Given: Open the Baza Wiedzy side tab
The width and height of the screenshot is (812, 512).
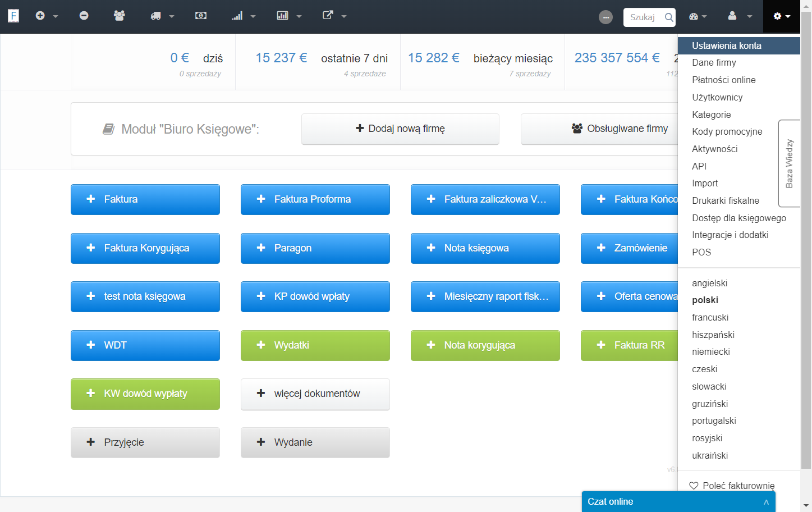Looking at the screenshot, I should 789,163.
